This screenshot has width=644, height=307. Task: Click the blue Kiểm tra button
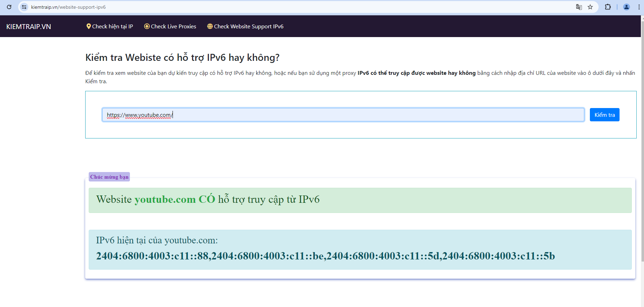click(605, 115)
